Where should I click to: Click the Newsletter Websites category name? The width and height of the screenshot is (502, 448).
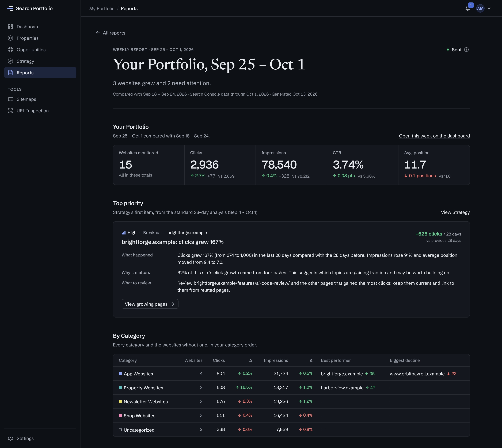click(146, 402)
